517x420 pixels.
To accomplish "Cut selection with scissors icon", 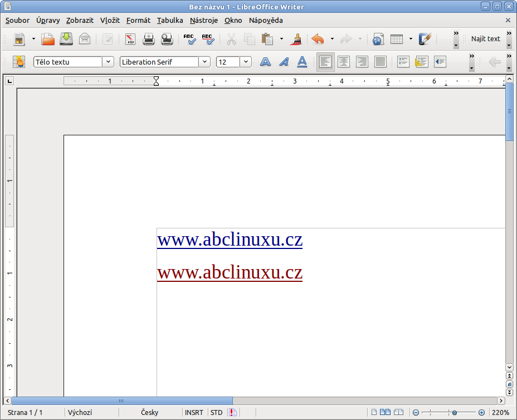I will (231, 39).
